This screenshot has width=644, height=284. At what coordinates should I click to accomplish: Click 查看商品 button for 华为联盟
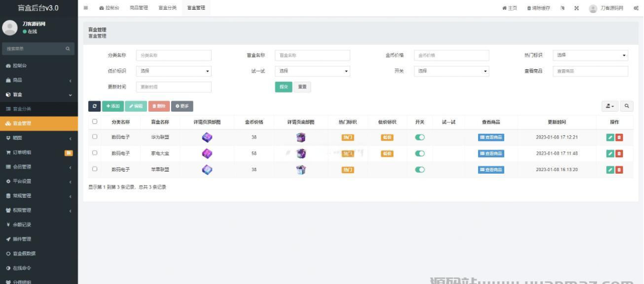tap(491, 138)
